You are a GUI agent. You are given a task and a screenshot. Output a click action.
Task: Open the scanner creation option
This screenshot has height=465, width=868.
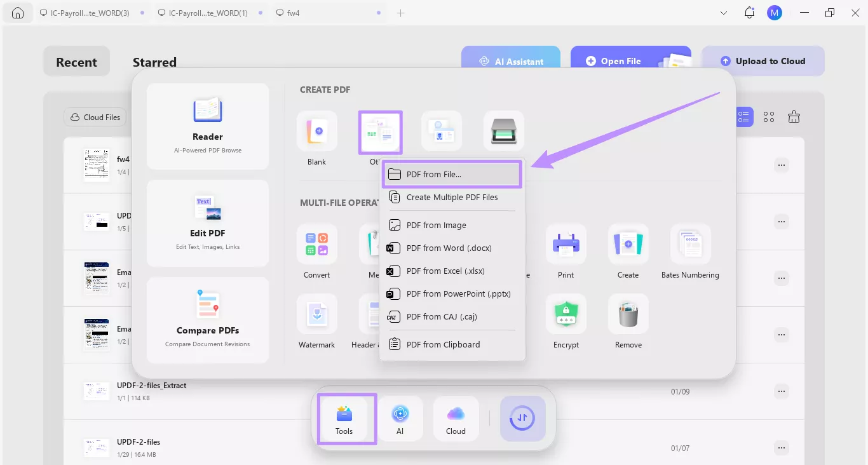click(x=503, y=131)
